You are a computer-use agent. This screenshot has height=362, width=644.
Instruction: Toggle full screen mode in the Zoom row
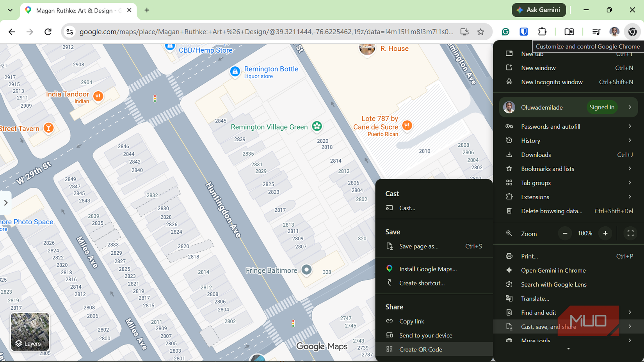(630, 233)
